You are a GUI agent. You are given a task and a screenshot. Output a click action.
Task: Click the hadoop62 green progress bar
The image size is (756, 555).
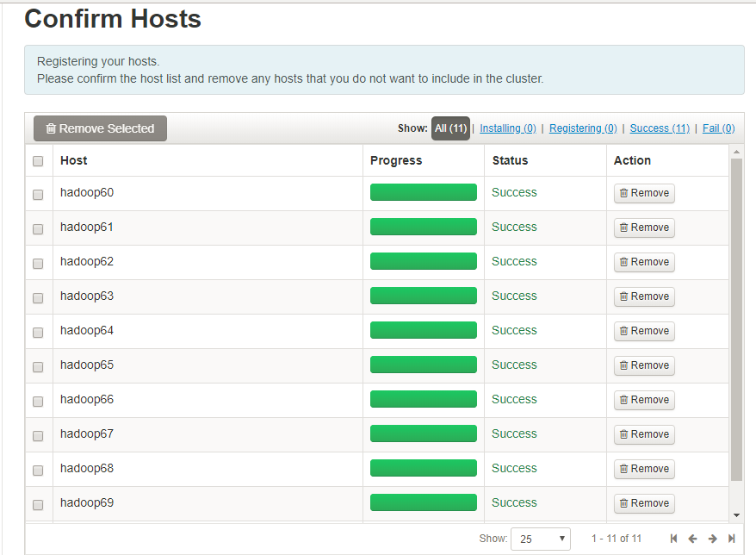click(424, 261)
